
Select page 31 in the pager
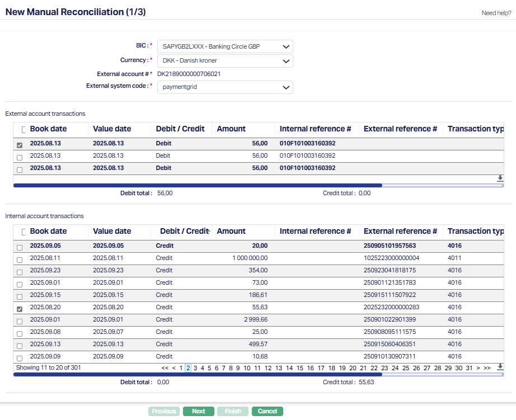click(x=469, y=368)
